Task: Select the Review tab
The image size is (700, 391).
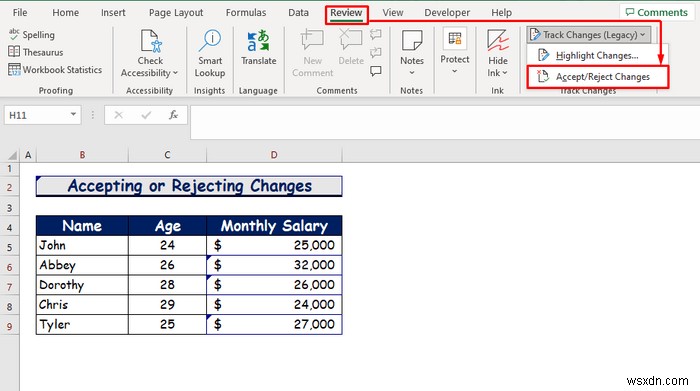Action: point(346,13)
